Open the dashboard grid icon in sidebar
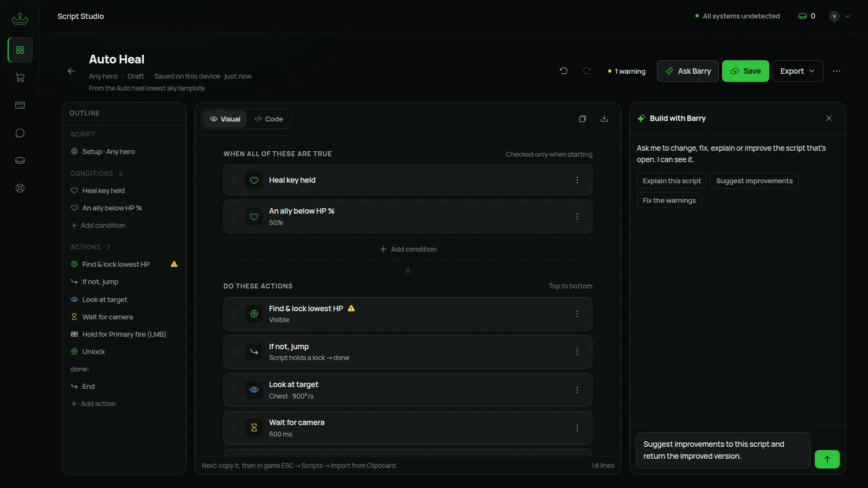 tap(20, 50)
